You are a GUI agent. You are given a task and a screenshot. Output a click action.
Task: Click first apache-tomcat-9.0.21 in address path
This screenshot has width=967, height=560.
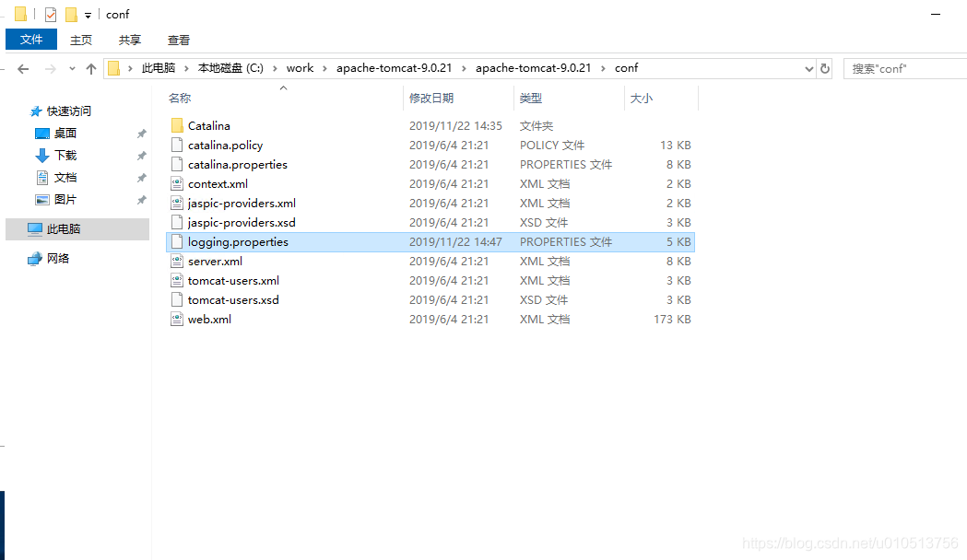tap(394, 68)
